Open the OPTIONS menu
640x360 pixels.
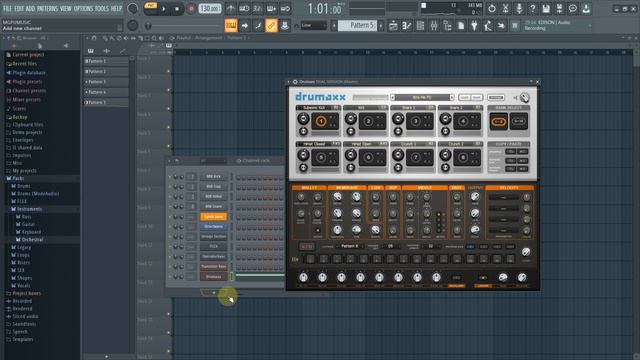coord(84,9)
